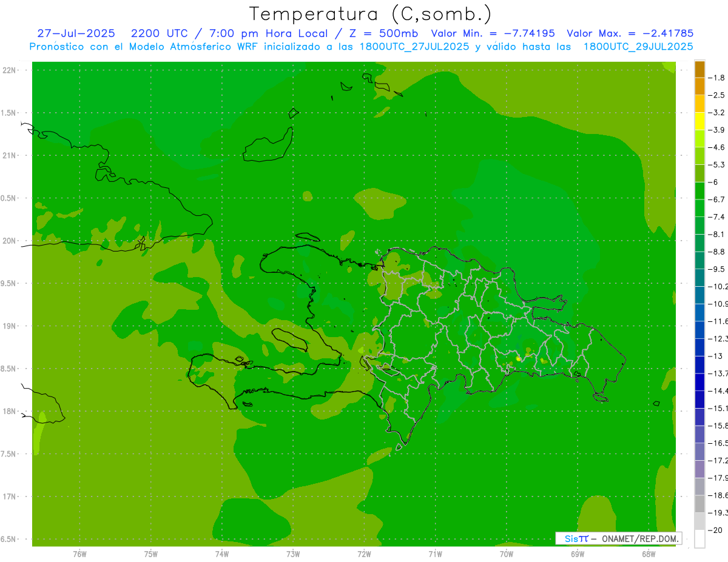Pick the yellow swatch between -3.2 and -3.9

tap(699, 121)
